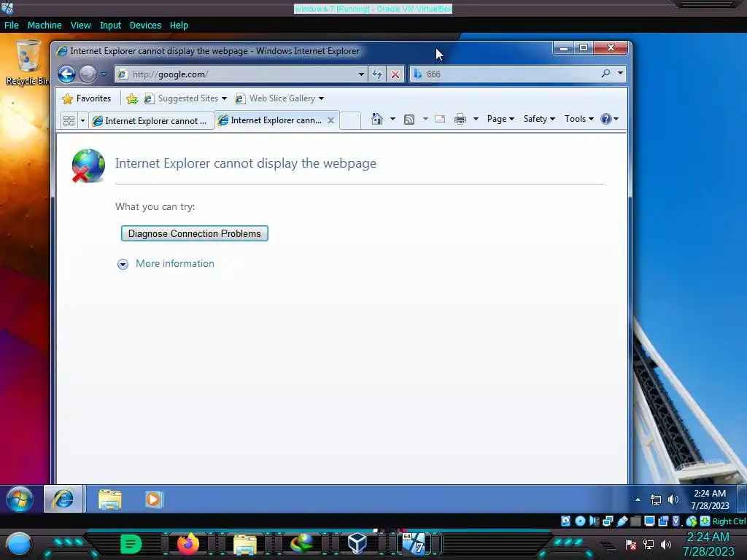Image resolution: width=747 pixels, height=560 pixels.
Task: Open the Home button dropdown arrow
Action: (392, 119)
